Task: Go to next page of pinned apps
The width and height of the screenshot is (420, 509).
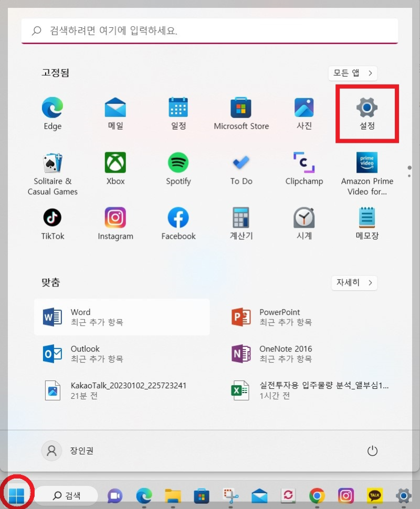Action: (409, 176)
